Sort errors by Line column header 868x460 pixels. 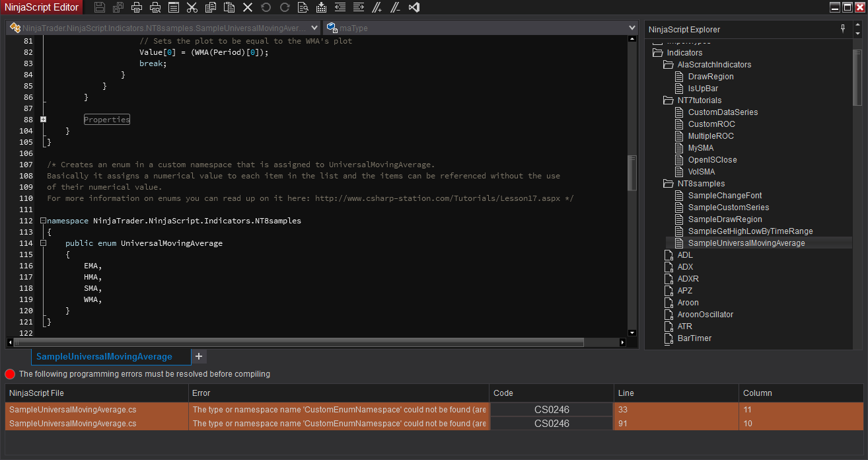(676, 393)
